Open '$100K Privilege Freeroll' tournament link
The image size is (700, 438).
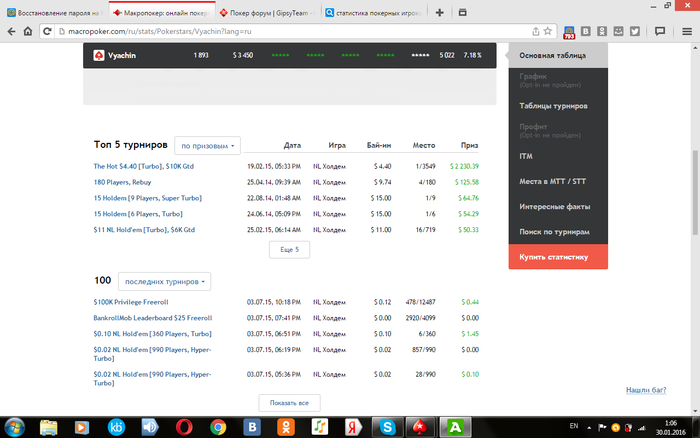[x=131, y=302]
